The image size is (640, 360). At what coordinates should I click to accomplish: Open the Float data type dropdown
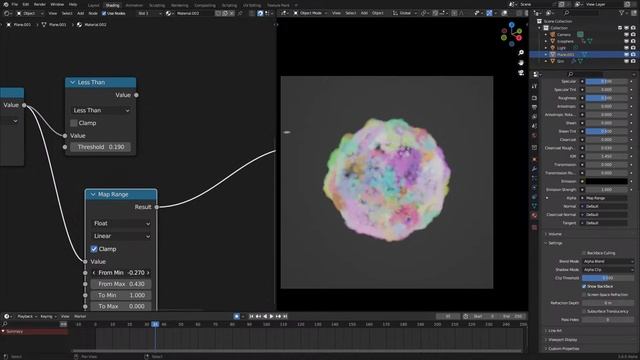tap(121, 223)
